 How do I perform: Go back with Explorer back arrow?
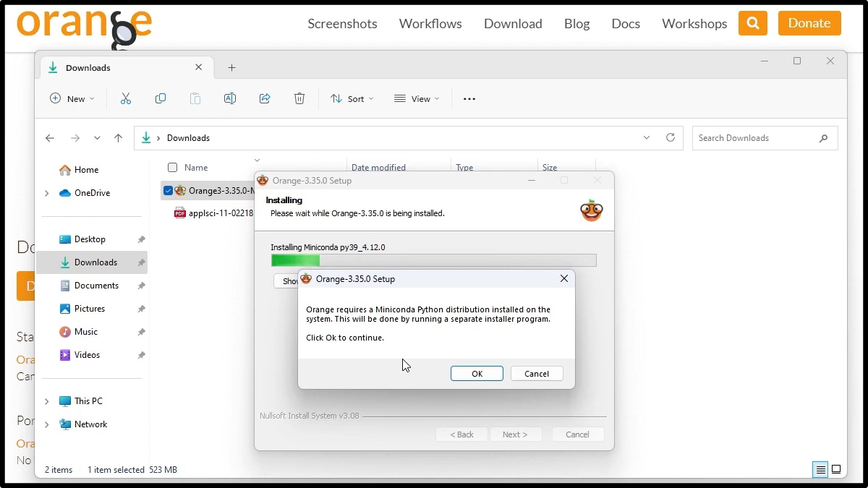(50, 138)
